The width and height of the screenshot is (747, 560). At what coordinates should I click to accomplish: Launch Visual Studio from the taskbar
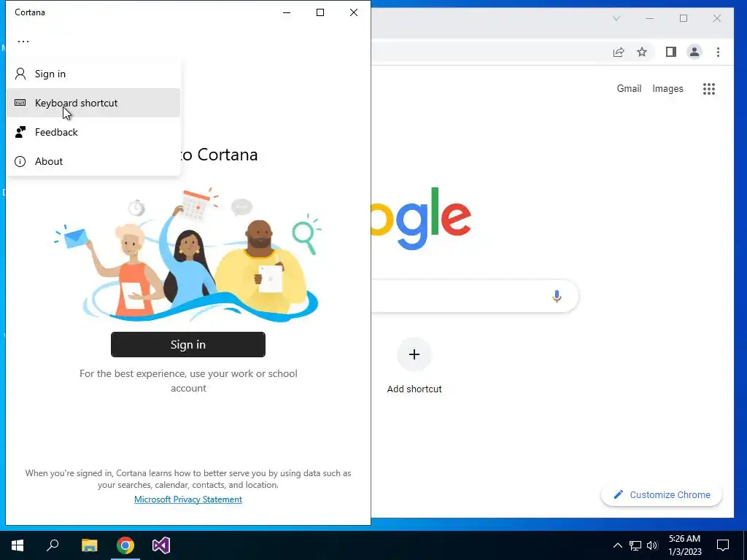click(161, 545)
